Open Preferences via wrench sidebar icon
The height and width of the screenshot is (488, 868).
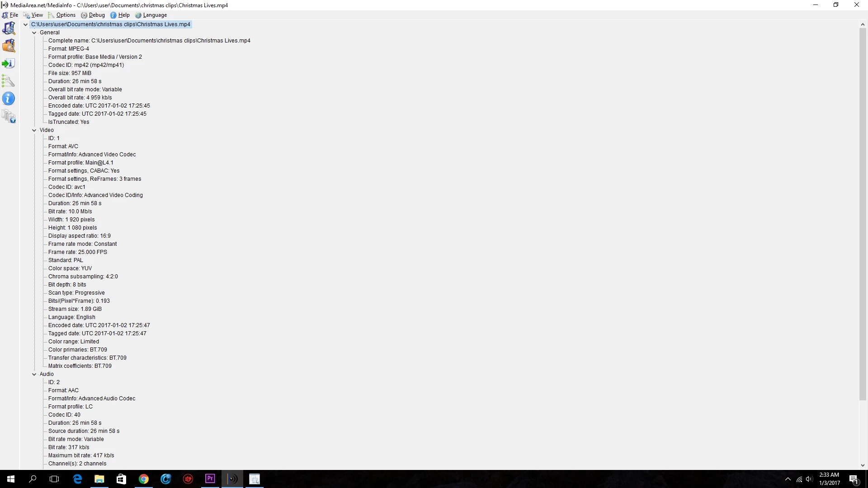coord(9,81)
